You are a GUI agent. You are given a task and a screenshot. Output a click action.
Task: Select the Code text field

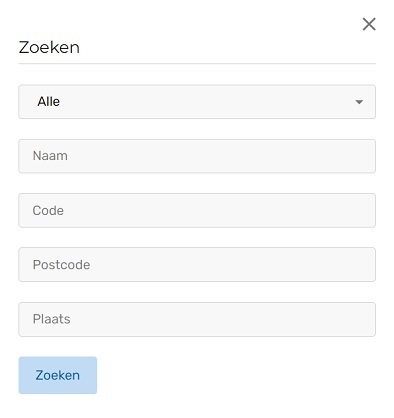coord(197,210)
